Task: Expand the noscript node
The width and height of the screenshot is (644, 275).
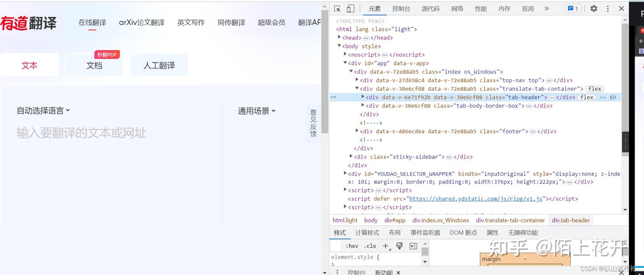Action: tap(345, 54)
